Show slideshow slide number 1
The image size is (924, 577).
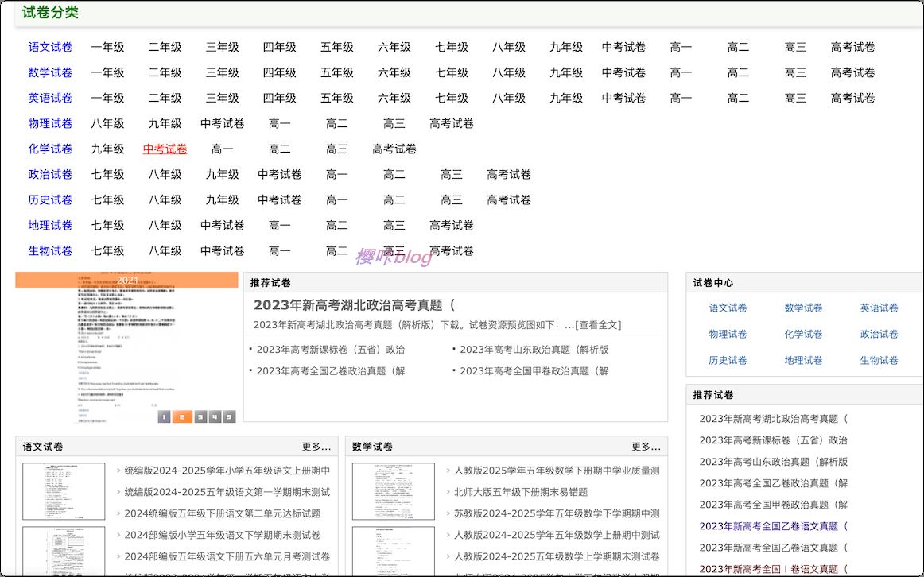165,416
